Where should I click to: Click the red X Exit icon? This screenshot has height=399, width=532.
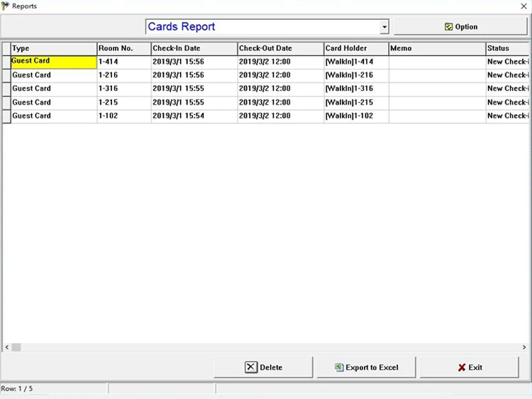tap(462, 368)
